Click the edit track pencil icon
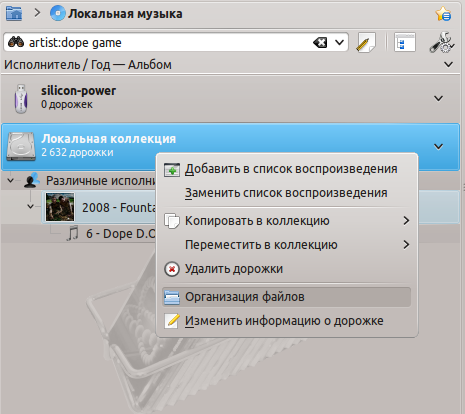 [x=172, y=321]
